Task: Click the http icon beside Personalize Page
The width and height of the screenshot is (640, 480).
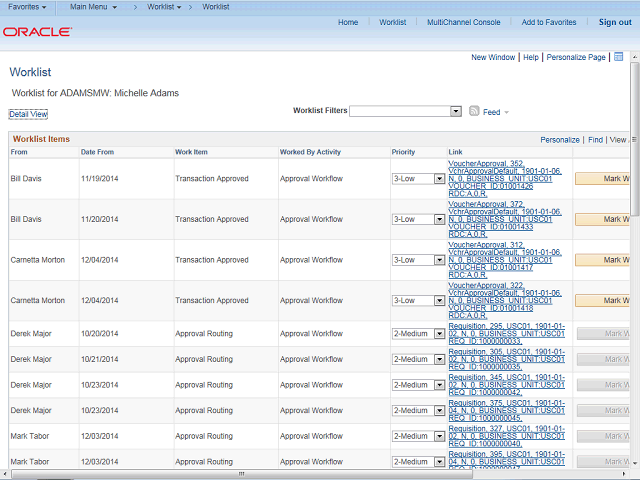Action: tap(619, 57)
